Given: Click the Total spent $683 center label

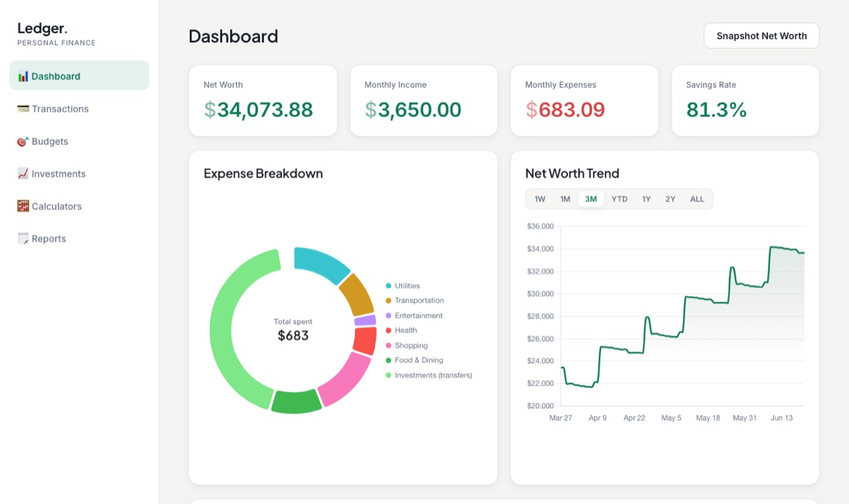Looking at the screenshot, I should click(293, 330).
